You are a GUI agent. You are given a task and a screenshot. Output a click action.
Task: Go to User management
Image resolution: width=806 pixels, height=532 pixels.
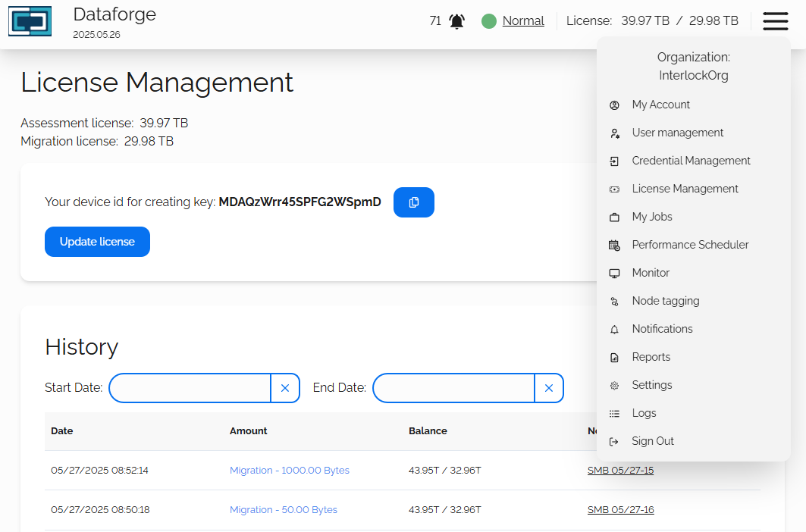point(677,133)
